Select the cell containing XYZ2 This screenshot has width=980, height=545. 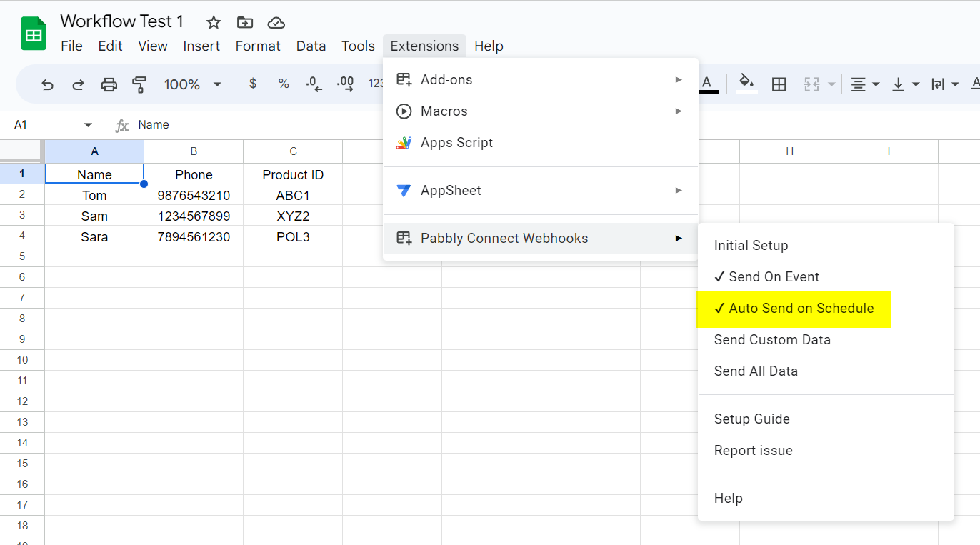293,216
